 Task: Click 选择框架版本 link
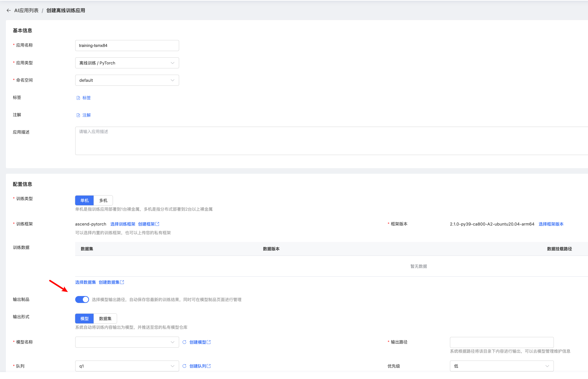(551, 224)
